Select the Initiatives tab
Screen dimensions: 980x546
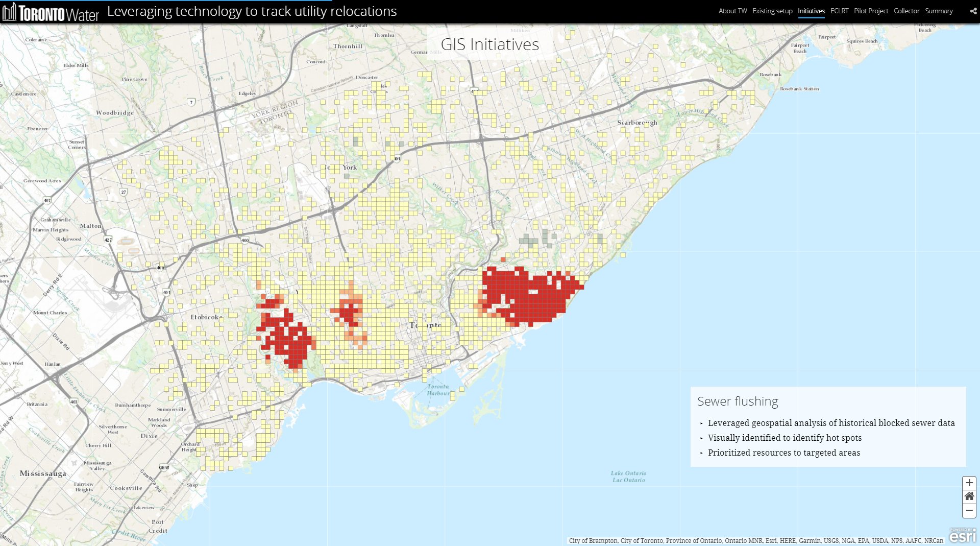[x=811, y=11]
